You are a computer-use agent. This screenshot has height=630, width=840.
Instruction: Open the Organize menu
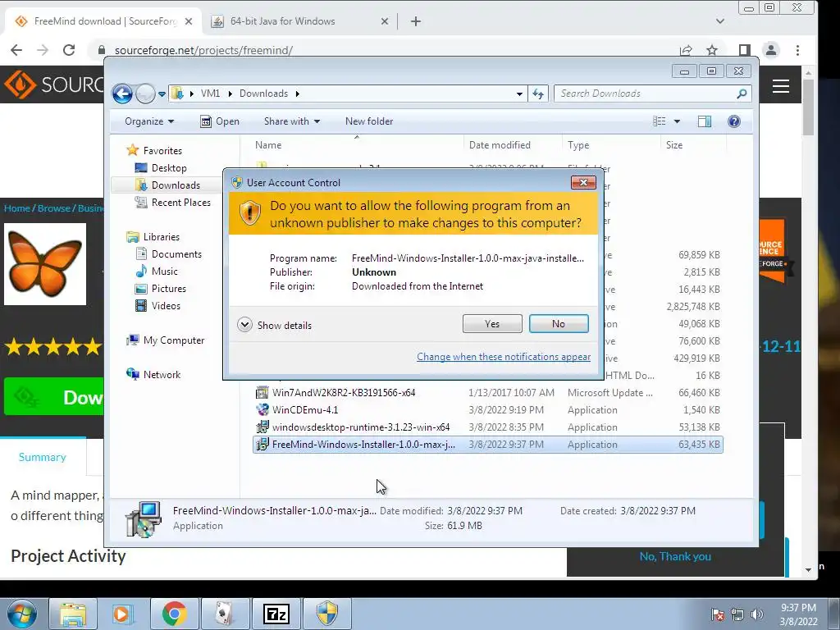[149, 121]
